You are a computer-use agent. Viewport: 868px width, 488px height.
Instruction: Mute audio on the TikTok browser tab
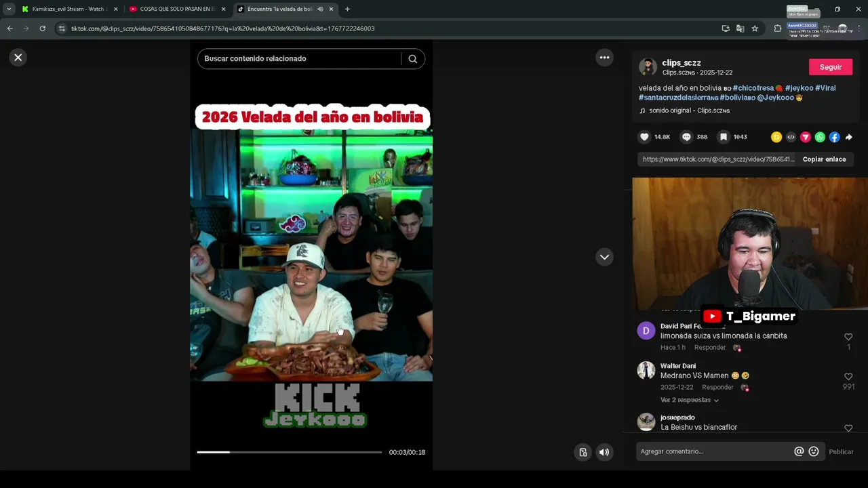point(320,9)
